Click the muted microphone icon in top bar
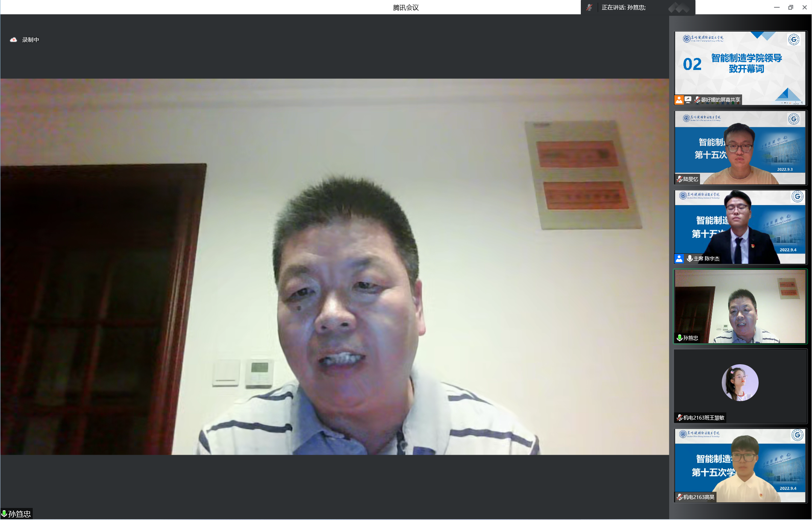 click(x=589, y=8)
